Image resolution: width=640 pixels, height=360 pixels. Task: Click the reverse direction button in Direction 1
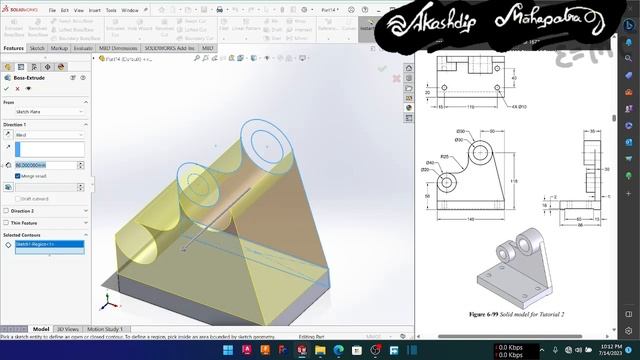[x=8, y=135]
